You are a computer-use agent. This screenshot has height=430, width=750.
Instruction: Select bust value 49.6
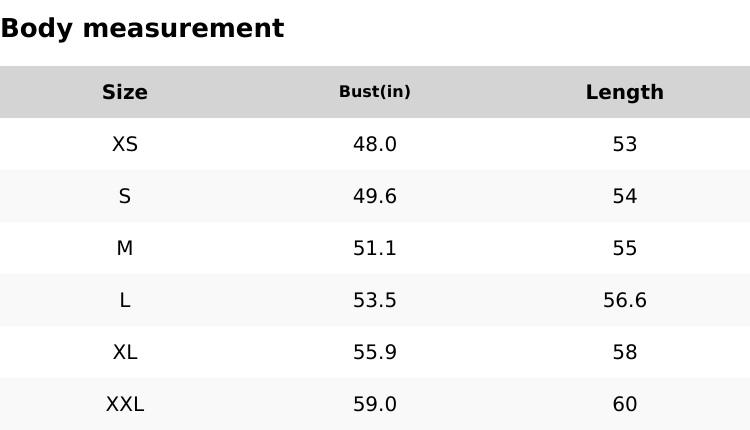(375, 196)
